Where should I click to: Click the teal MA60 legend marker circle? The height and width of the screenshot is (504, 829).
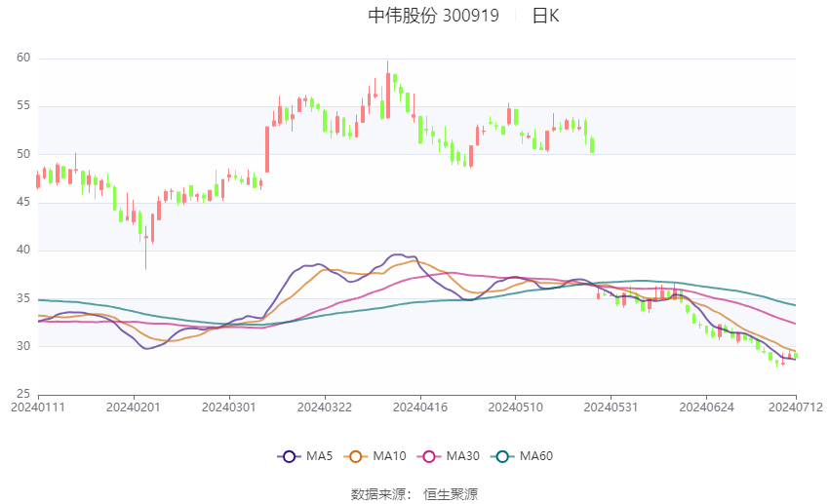coord(502,457)
